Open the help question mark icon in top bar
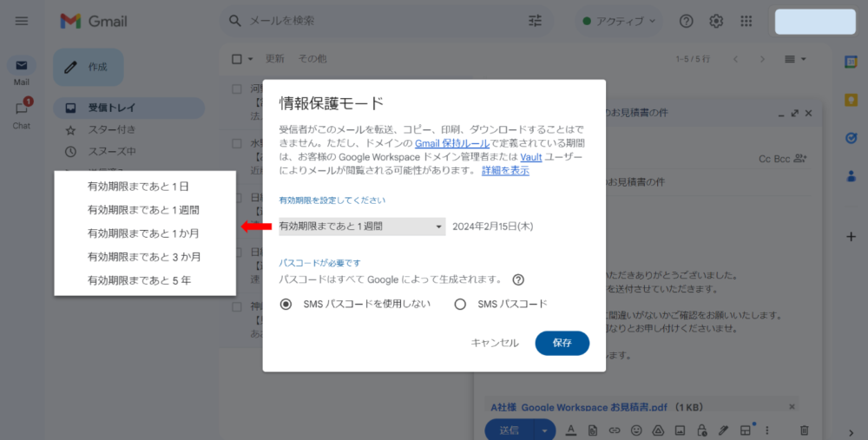Viewport: 868px width, 440px height. [x=686, y=21]
